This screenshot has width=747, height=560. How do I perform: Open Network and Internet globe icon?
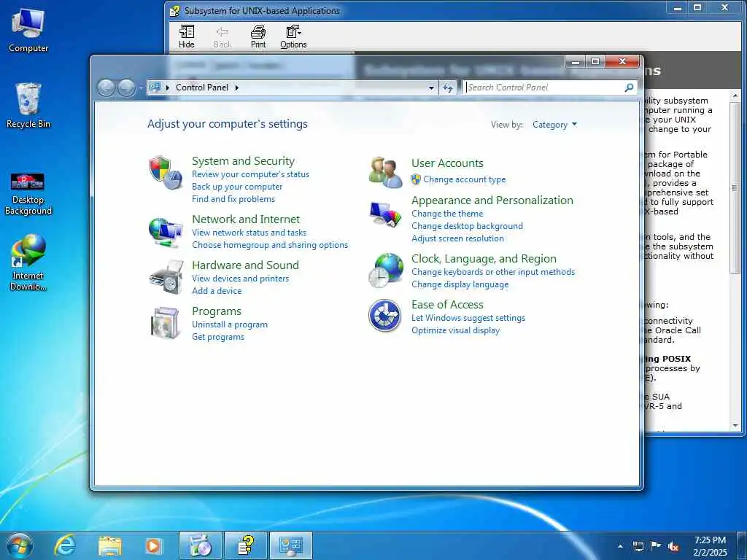(166, 233)
